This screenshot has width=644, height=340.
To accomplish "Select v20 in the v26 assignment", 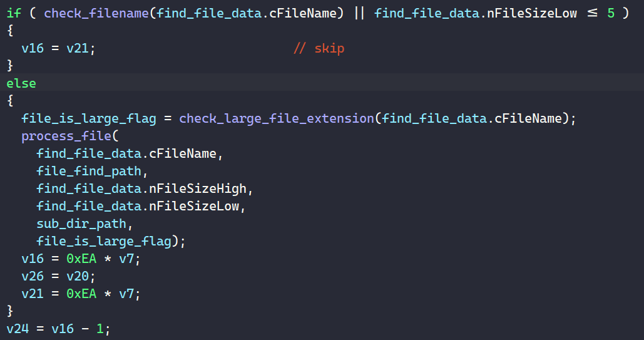I will (x=78, y=276).
